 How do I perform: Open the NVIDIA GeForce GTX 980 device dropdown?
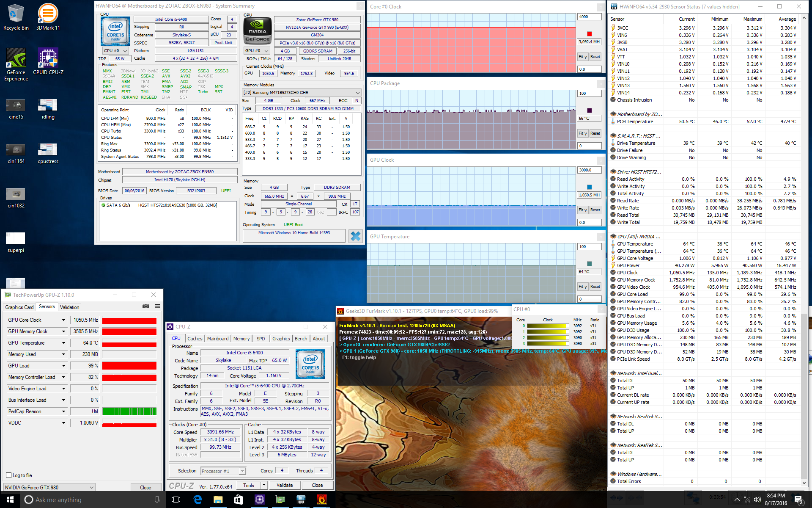tap(49, 487)
